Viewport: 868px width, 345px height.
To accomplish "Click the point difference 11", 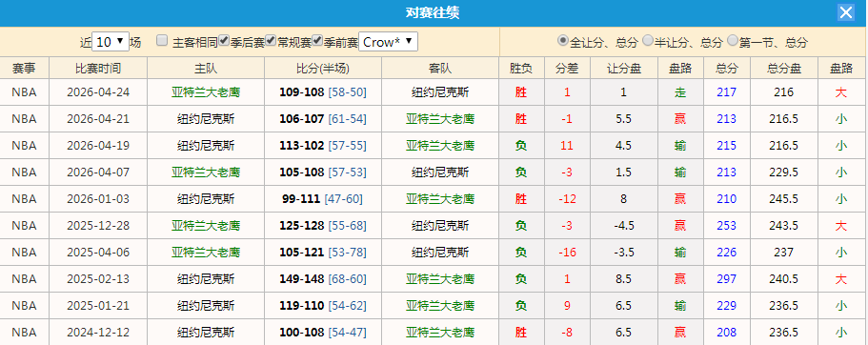I will click(x=567, y=146).
